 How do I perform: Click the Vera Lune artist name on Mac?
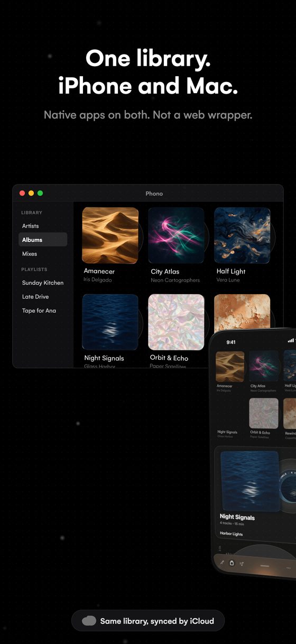click(228, 280)
